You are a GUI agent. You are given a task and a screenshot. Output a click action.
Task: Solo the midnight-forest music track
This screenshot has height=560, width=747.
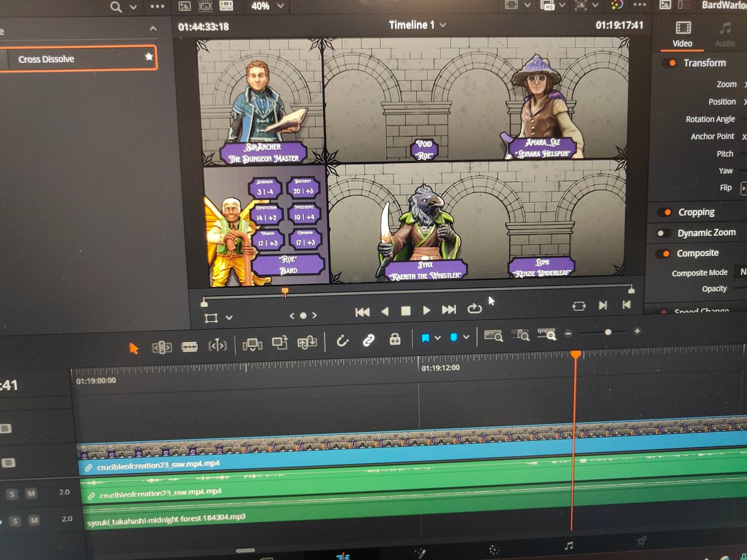coord(14,520)
